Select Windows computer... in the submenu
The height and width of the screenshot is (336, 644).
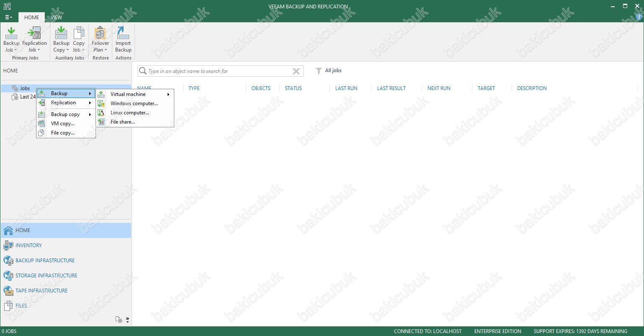135,103
